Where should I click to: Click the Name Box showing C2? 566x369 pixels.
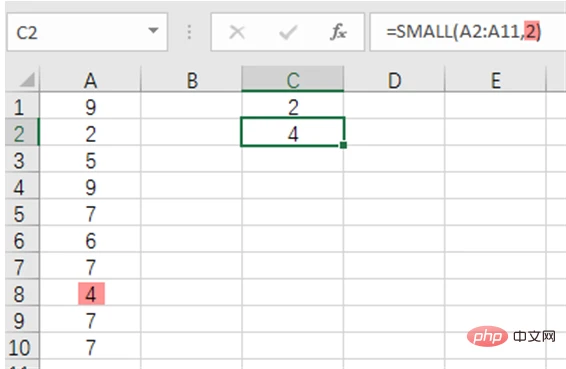(x=87, y=32)
